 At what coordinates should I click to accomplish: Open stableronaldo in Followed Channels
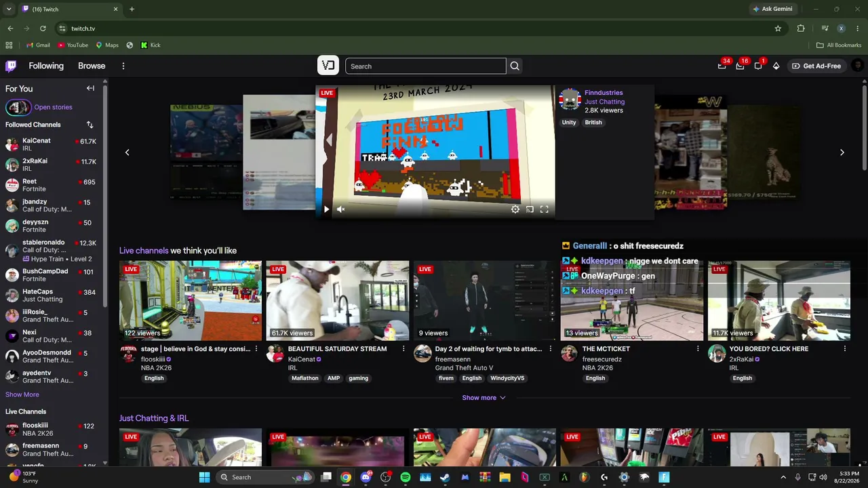[51, 250]
